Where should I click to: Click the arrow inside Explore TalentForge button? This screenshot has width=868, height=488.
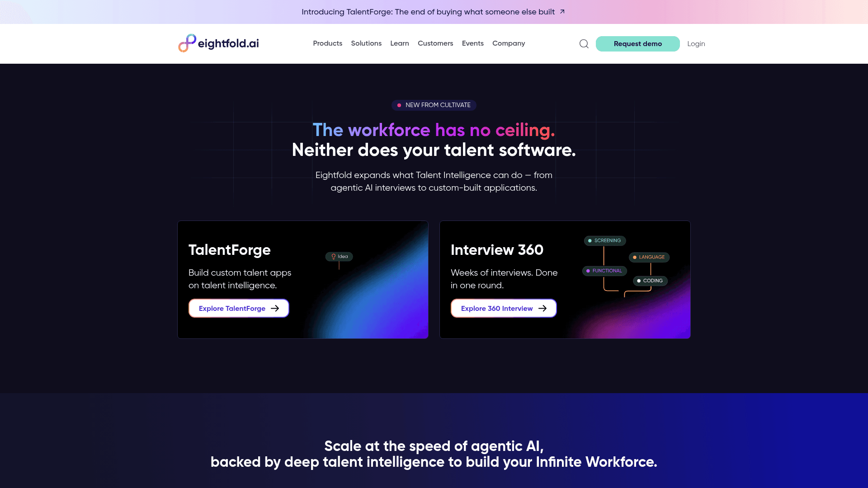point(275,309)
